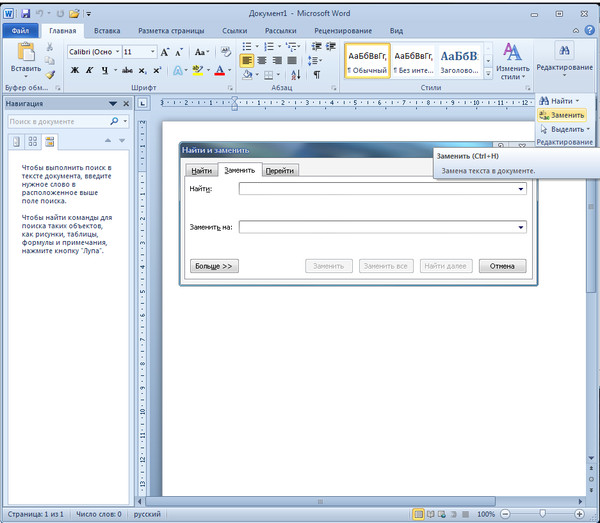Toggle Italic (К) formatting
Screen dimensions: 600x523
point(90,70)
